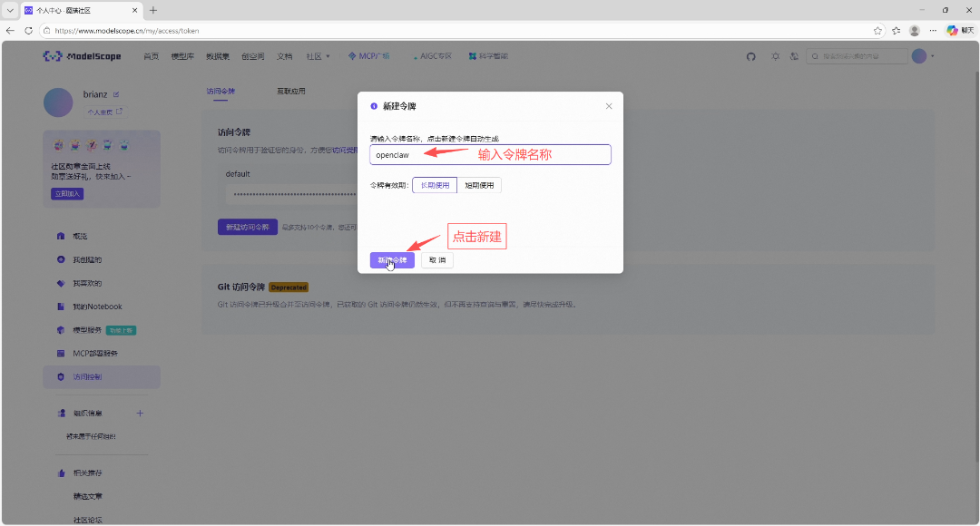
Task: Click the token name field containing openclaw
Action: click(490, 155)
